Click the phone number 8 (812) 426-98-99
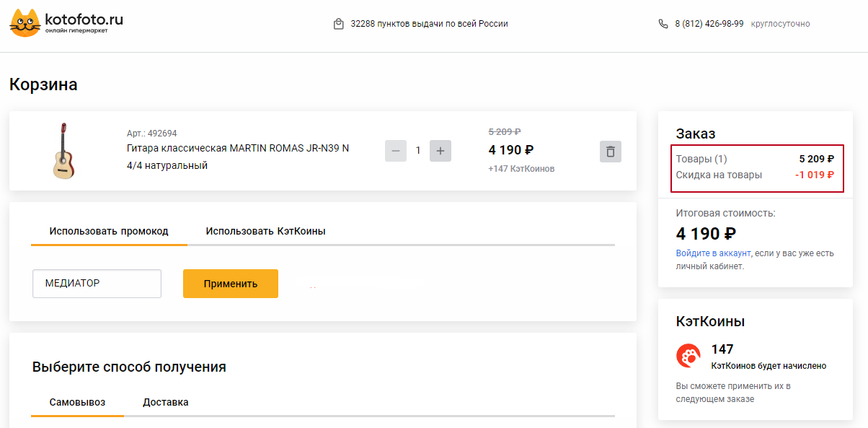 709,24
